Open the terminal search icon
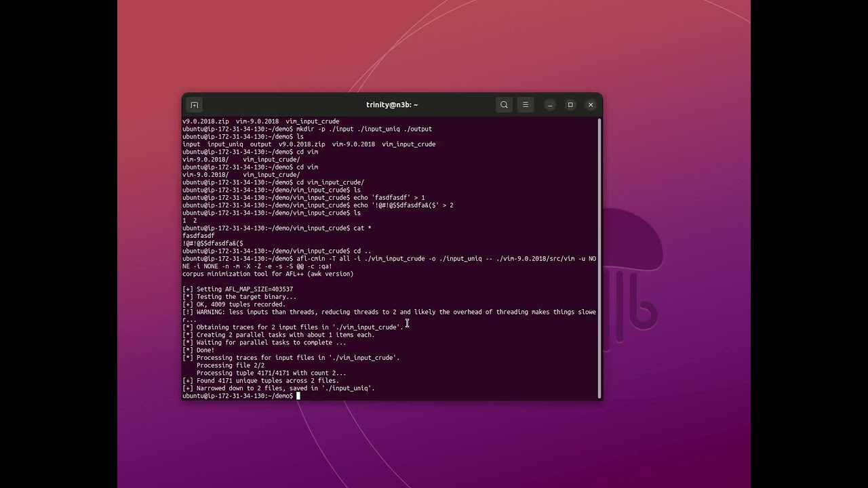868x488 pixels. pyautogui.click(x=504, y=105)
